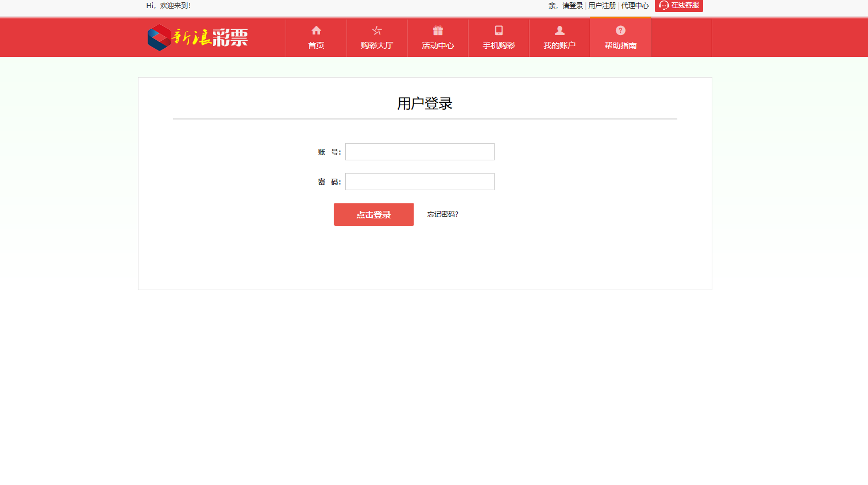Click the star icon above 购彩大厅
The height and width of the screenshot is (485, 868).
point(377,30)
